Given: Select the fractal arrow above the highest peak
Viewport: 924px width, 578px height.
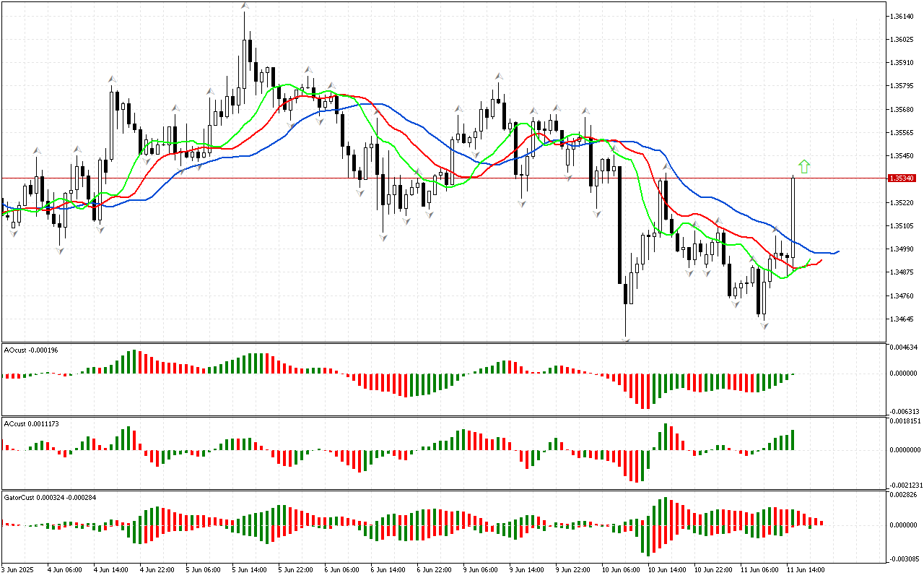Looking at the screenshot, I should point(245,6).
